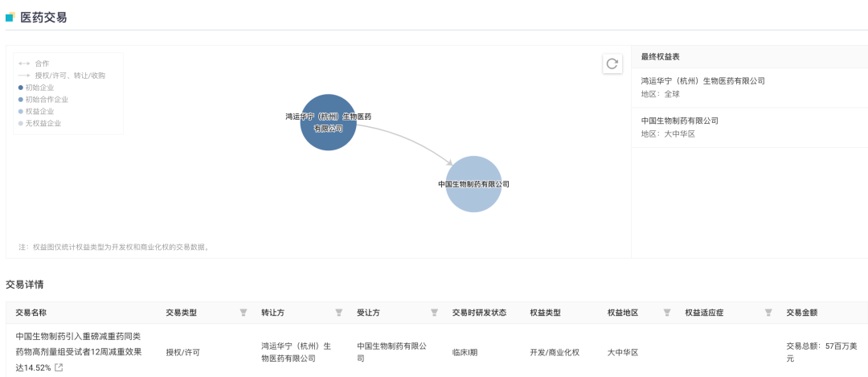Open the transaction titled 中国生物制药引入重磅减重药

coord(79,351)
